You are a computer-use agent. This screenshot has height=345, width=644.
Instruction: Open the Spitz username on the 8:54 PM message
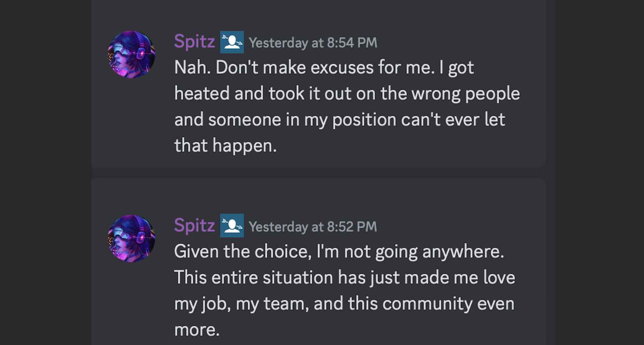[x=194, y=41]
